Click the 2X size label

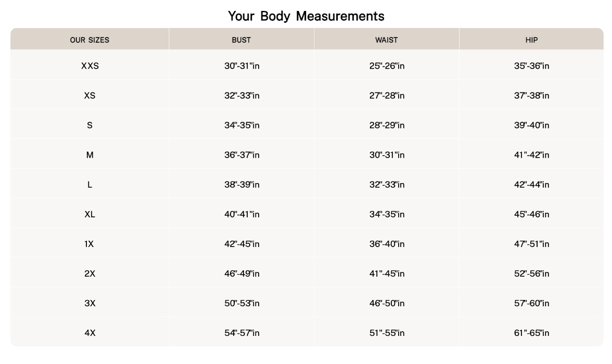tap(90, 274)
